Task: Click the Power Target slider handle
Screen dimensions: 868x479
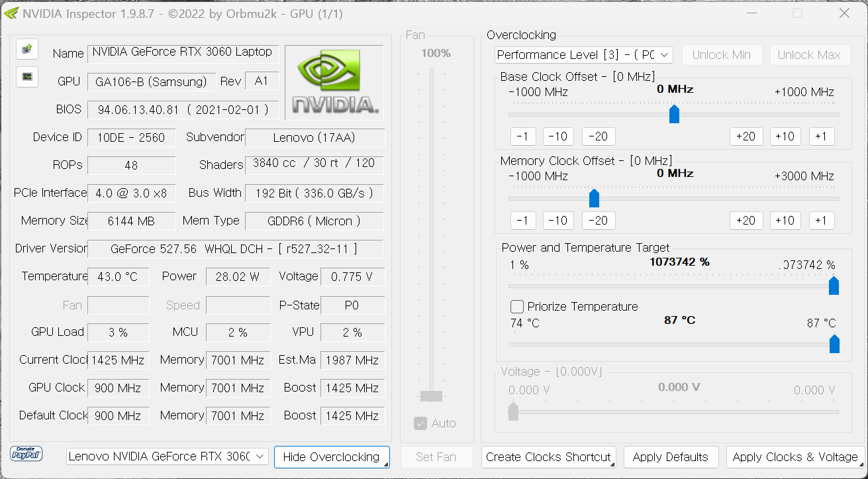Action: [x=834, y=286]
